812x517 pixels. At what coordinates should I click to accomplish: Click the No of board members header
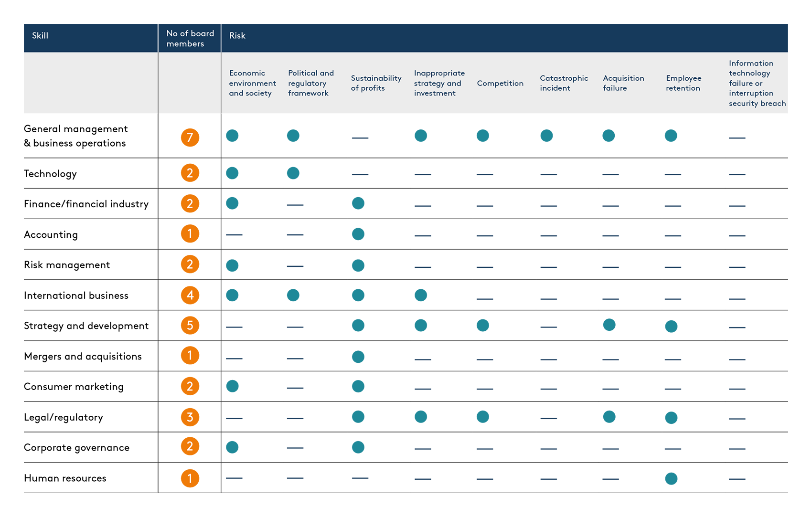coord(190,38)
